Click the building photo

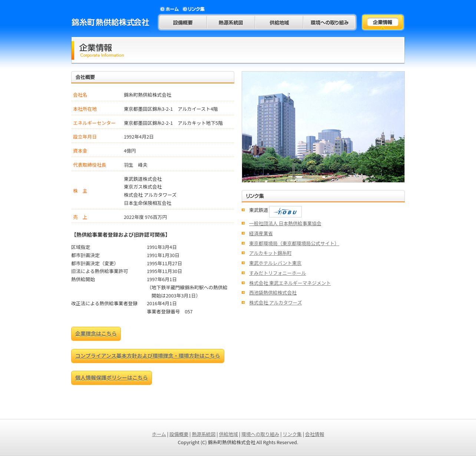click(x=323, y=127)
